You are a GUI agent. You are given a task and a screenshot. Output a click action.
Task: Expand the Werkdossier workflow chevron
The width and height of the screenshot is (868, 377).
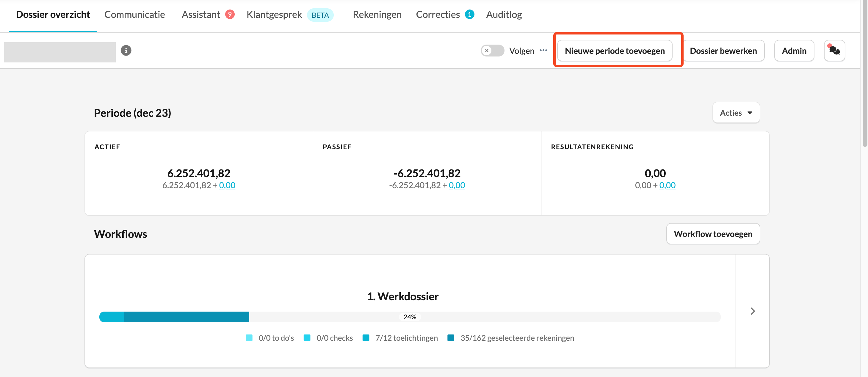[752, 311]
